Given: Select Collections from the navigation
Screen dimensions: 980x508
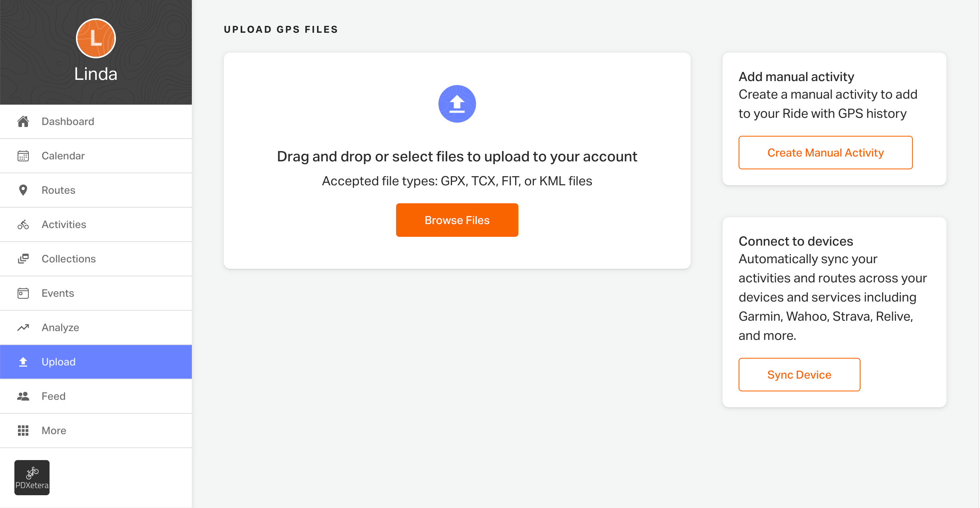Looking at the screenshot, I should (96, 259).
